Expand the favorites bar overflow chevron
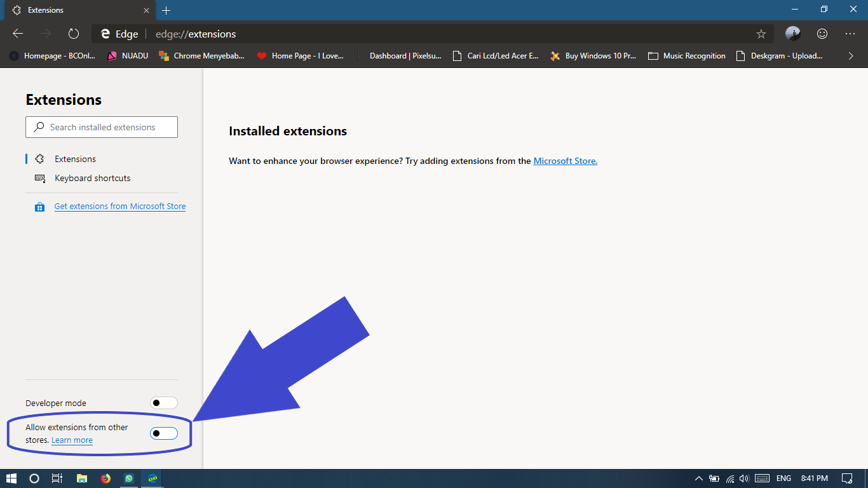The image size is (868, 488). click(851, 56)
